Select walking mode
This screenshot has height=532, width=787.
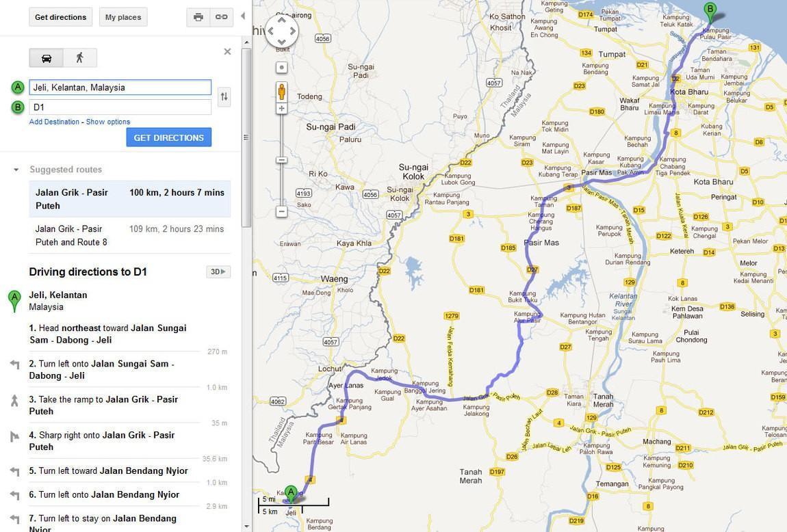(80, 58)
